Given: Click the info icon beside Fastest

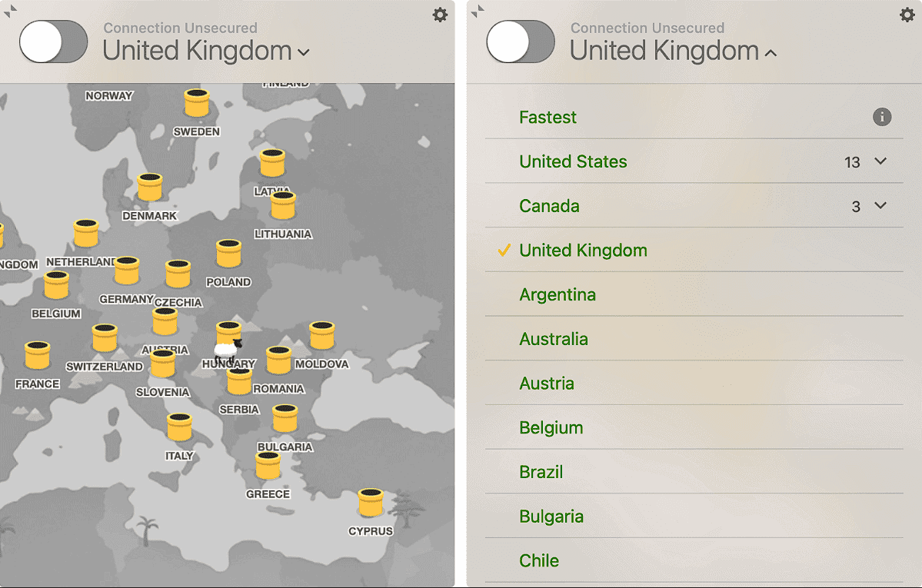Looking at the screenshot, I should coord(882,117).
